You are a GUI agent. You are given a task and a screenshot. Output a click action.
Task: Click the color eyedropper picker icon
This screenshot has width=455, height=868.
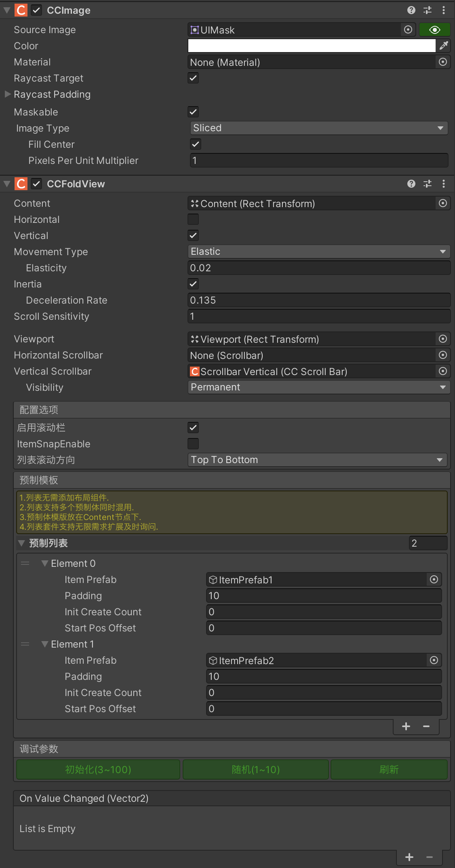(444, 46)
